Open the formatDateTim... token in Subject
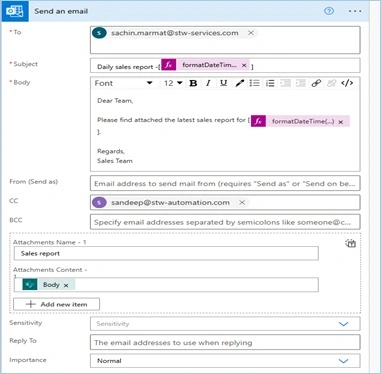The image size is (381, 374). point(209,65)
